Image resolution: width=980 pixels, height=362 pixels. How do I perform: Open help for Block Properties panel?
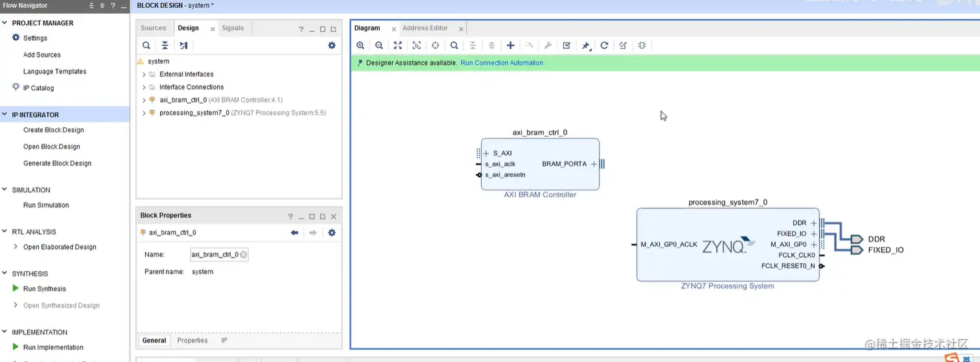coord(290,216)
